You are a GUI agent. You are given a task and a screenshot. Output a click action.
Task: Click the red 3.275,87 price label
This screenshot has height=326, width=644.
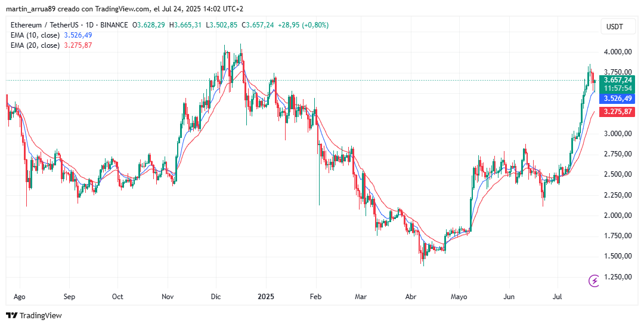tap(617, 112)
